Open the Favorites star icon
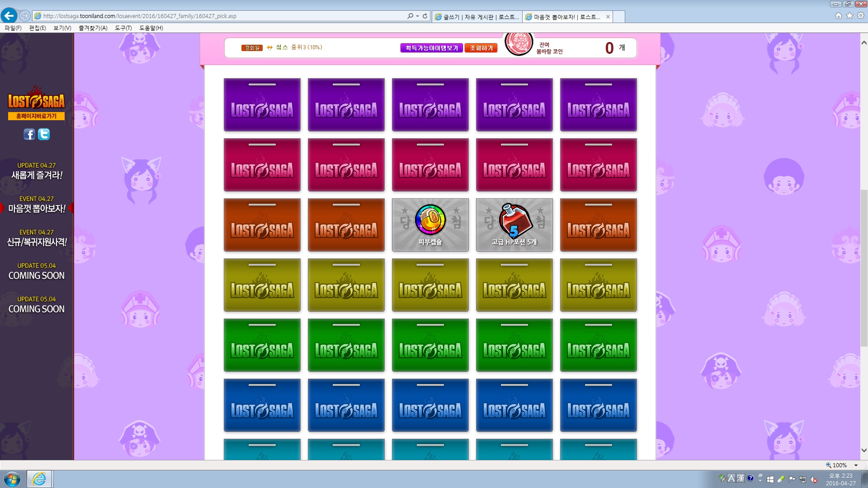Screen dimensions: 868x488 coord(849,16)
